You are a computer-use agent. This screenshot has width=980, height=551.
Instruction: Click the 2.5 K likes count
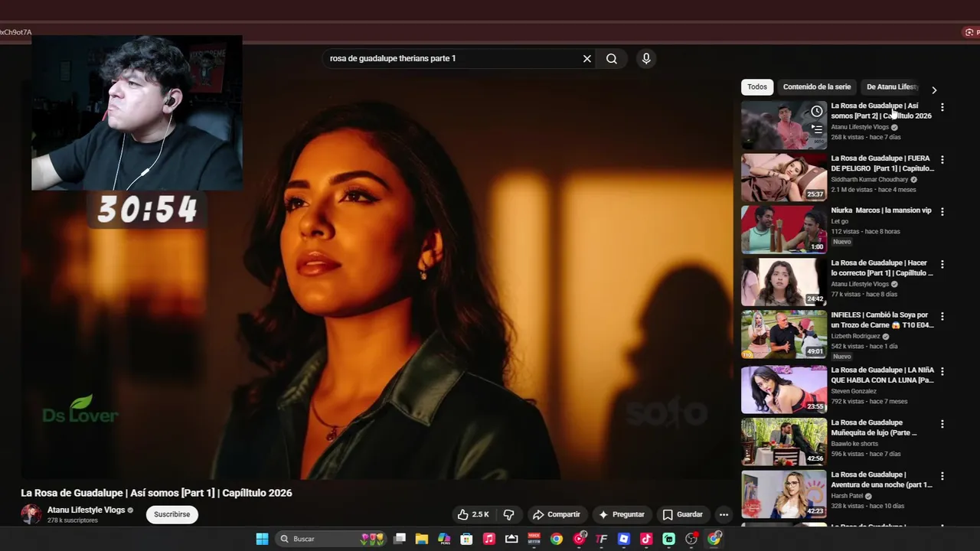click(481, 514)
